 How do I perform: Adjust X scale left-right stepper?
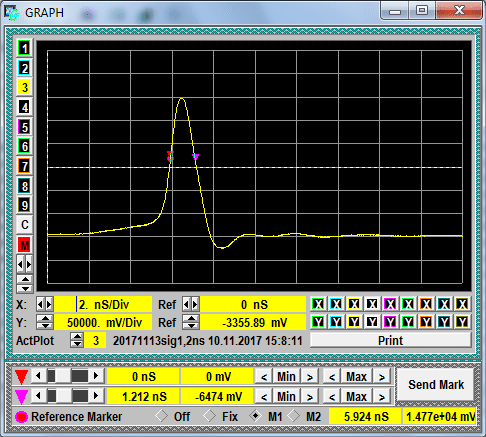click(x=44, y=304)
